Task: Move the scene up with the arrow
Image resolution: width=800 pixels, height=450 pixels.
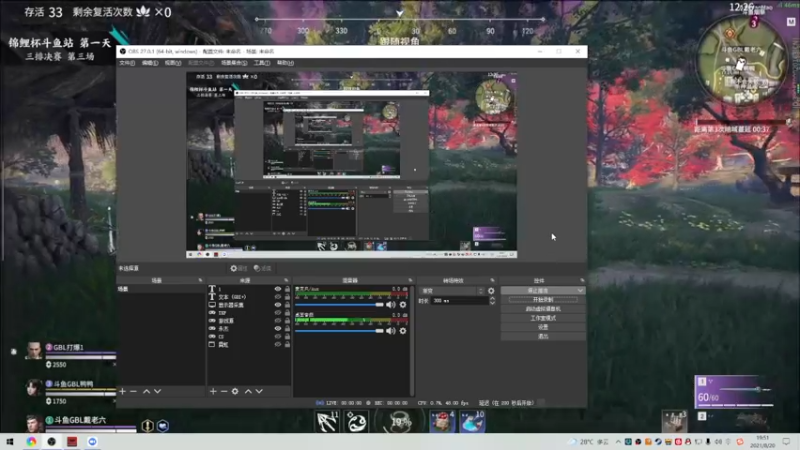Action: click(x=146, y=391)
